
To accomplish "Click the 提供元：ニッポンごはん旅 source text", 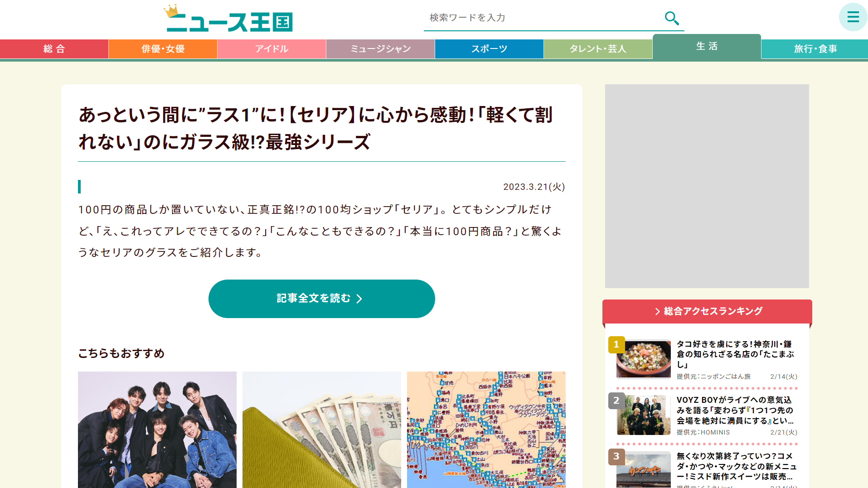I will coord(713,377).
